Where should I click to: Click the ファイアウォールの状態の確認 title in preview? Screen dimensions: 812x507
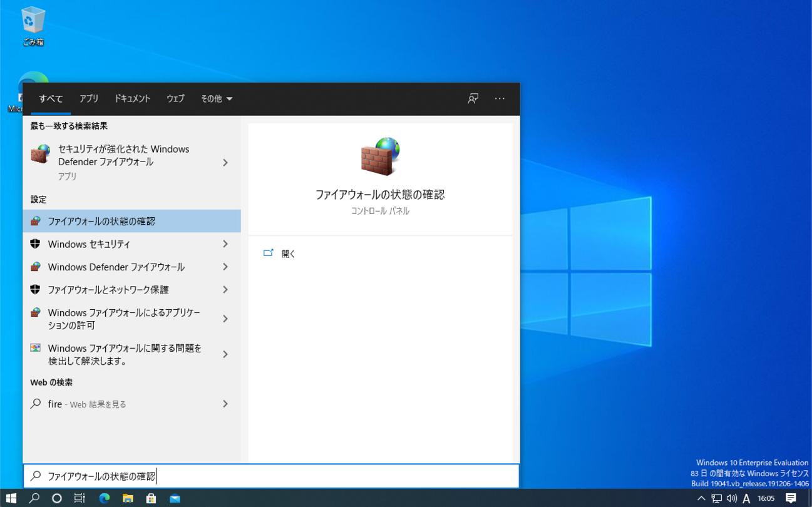[x=380, y=195]
